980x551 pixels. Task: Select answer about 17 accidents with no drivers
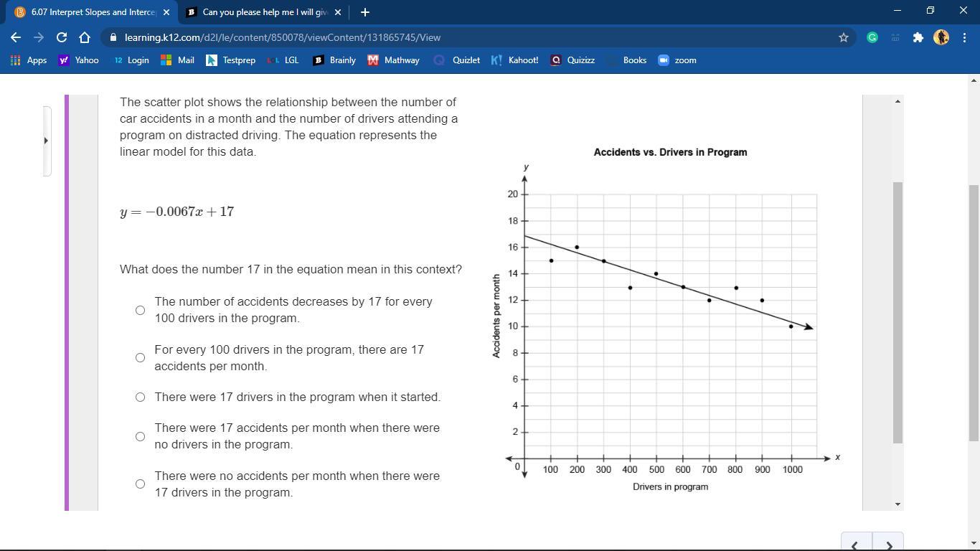click(140, 436)
